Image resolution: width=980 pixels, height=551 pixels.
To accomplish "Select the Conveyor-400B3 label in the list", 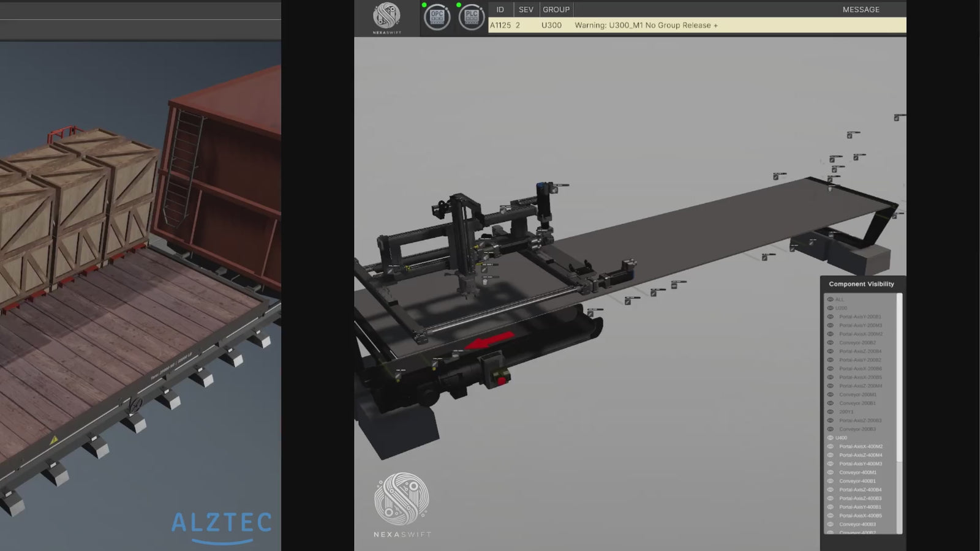I will coord(858,524).
